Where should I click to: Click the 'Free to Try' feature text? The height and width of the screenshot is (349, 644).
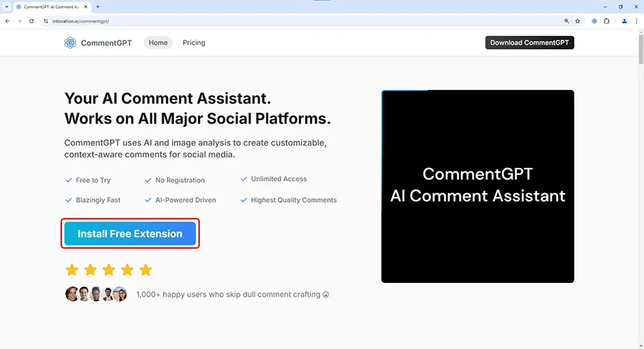(93, 180)
